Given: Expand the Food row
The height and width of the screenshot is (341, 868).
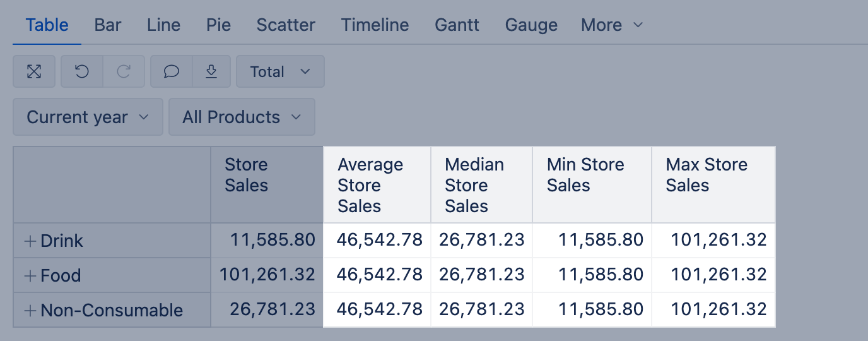Looking at the screenshot, I should point(30,275).
